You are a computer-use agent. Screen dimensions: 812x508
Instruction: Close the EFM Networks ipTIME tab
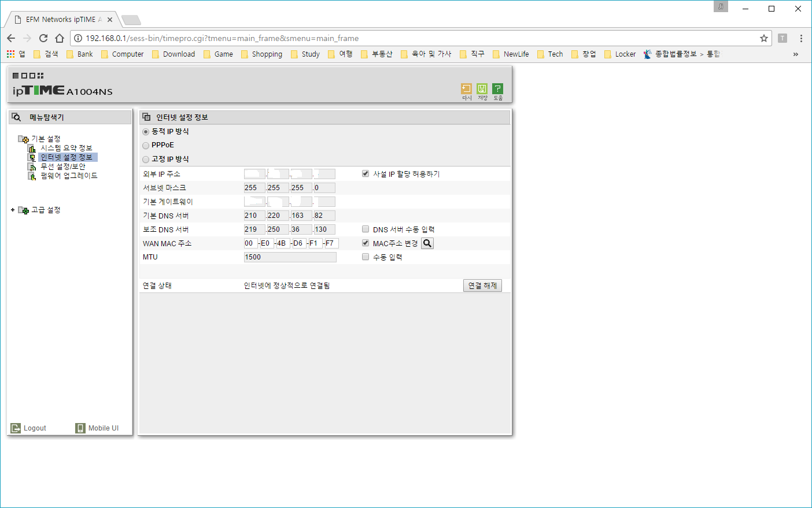click(110, 20)
